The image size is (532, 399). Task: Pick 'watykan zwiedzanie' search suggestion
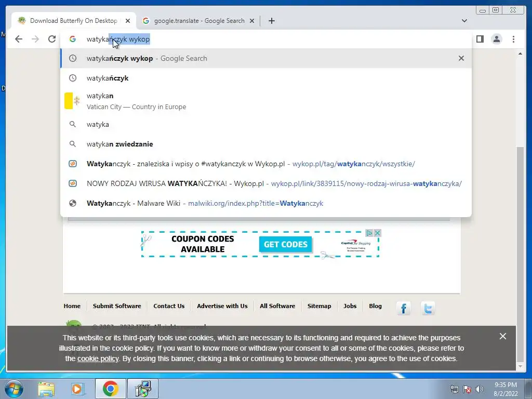click(x=265, y=144)
